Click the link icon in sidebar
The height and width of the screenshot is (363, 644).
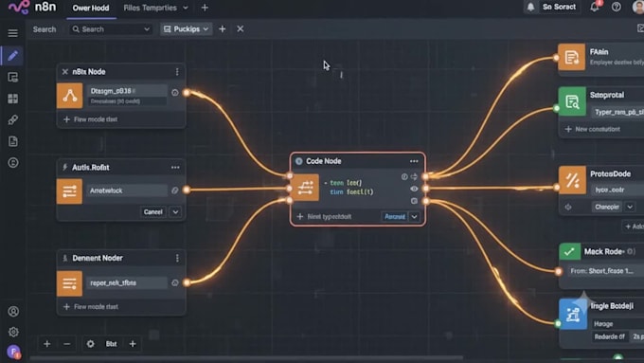coord(12,120)
